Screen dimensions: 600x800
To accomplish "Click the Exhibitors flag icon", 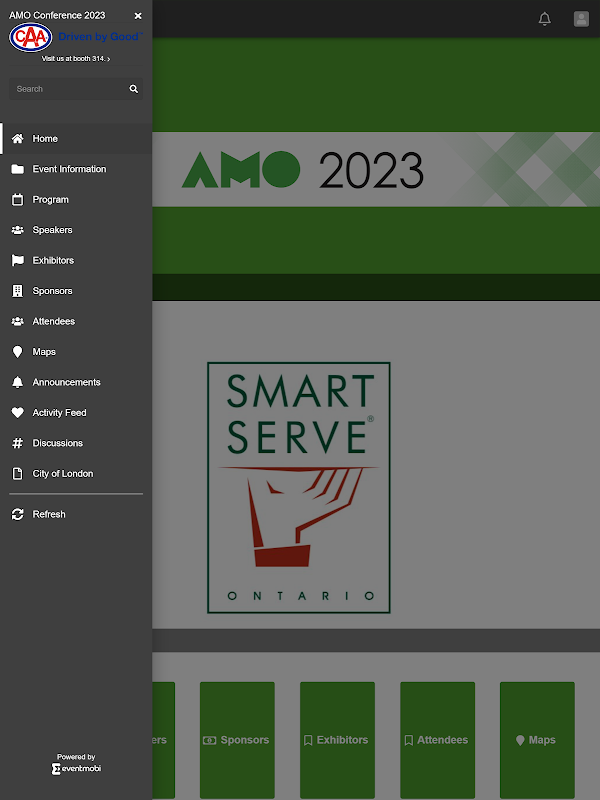I will click(17, 260).
